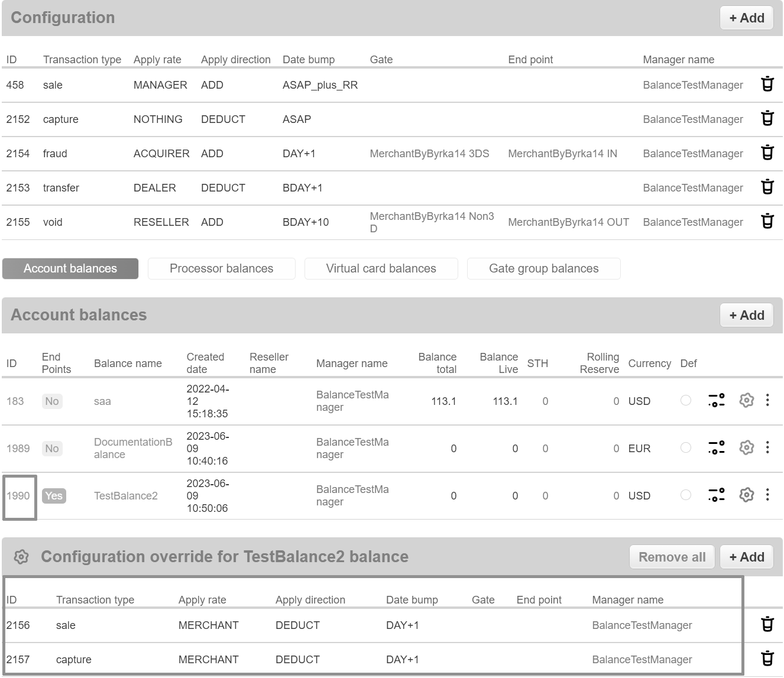
Task: Expand more options for DocumentationBalance row
Action: [767, 448]
